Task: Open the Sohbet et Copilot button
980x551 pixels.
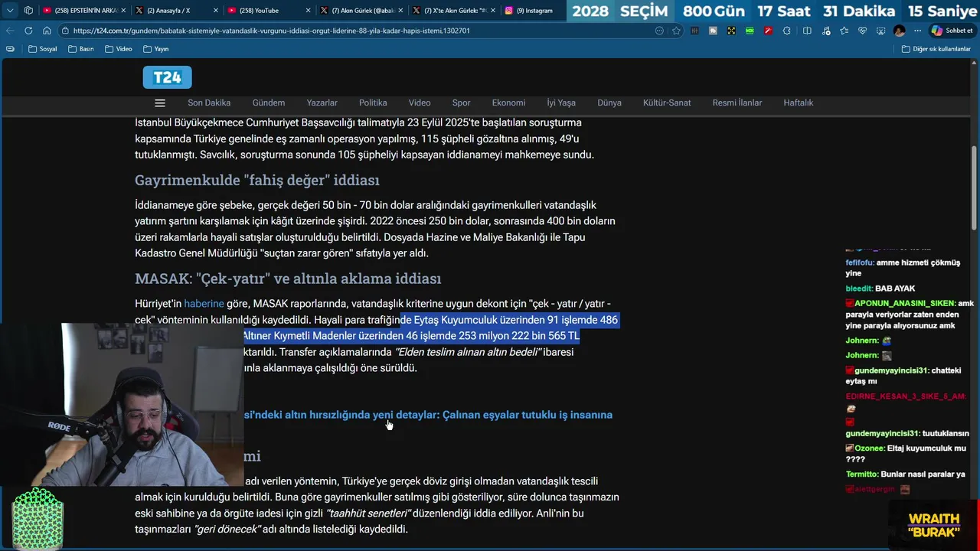Action: click(x=952, y=31)
